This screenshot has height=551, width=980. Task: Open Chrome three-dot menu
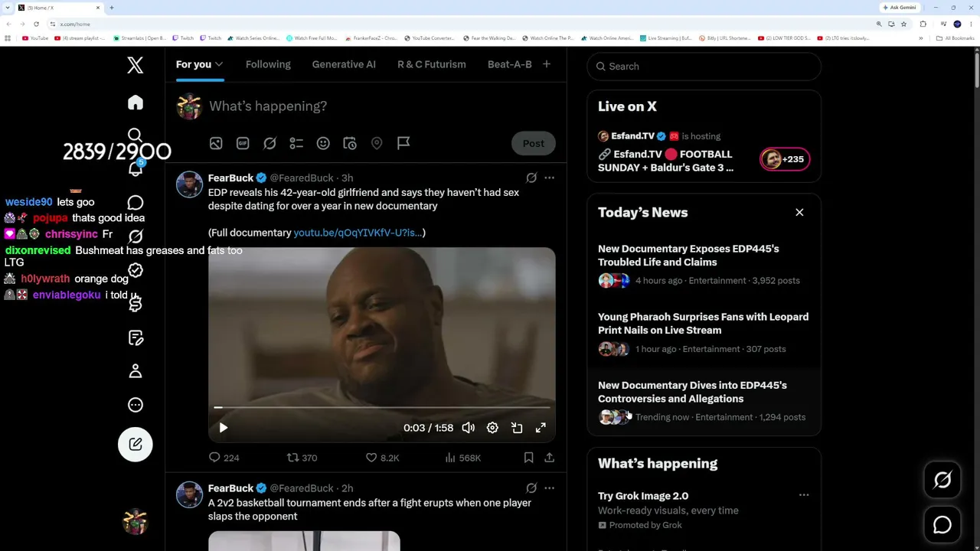[971, 24]
